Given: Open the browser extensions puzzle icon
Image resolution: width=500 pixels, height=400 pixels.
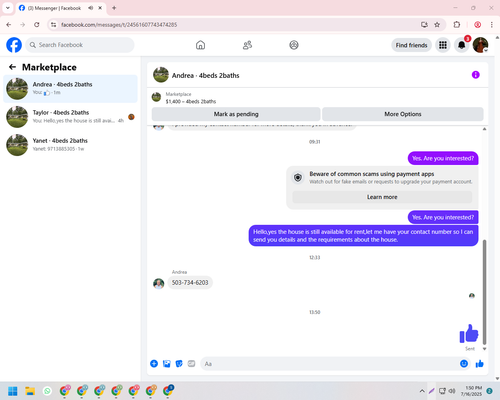Looking at the screenshot, I should pos(457,25).
